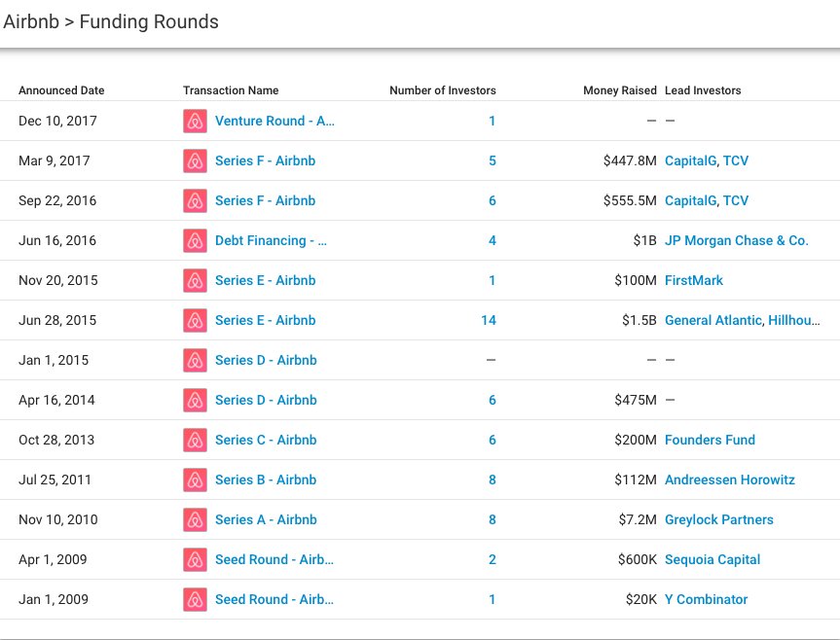Open FirstMark lead investor page
The height and width of the screenshot is (640, 840).
point(694,281)
